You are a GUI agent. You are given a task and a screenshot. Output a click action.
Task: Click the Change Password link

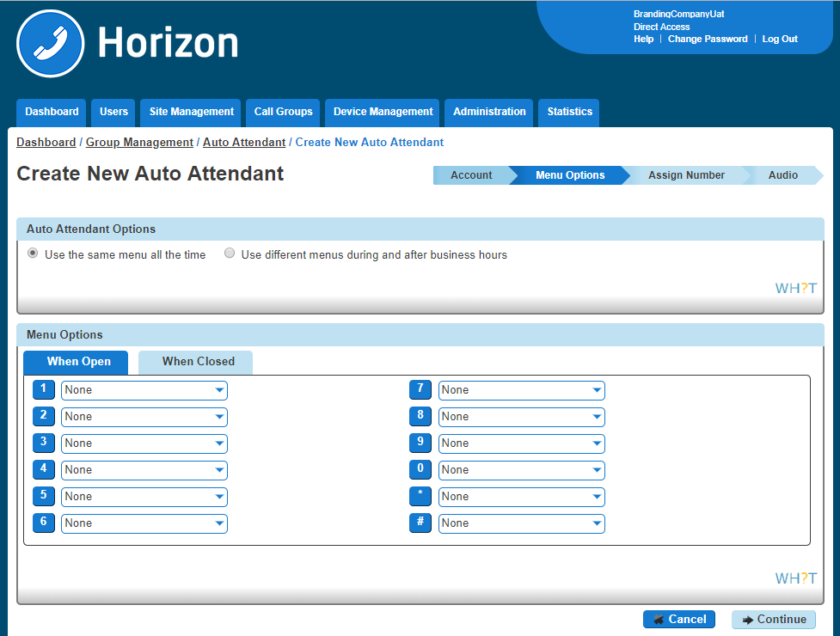(708, 39)
